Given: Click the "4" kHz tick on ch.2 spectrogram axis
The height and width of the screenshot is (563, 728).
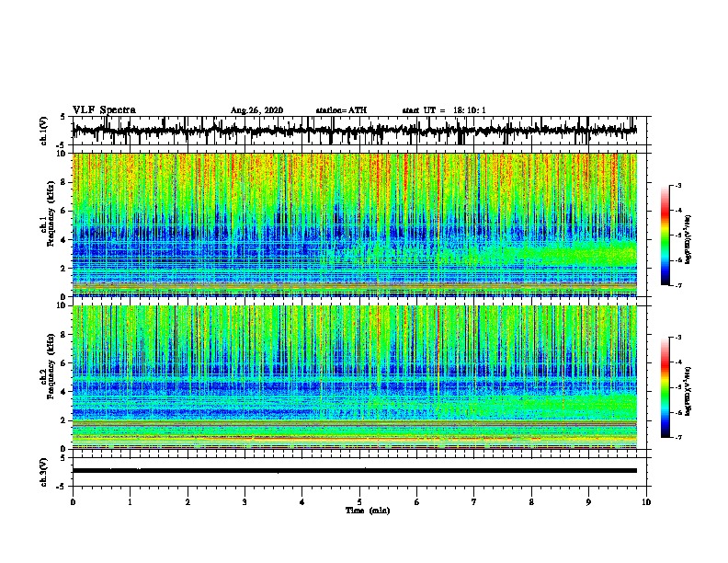Looking at the screenshot, I should pyautogui.click(x=63, y=392).
